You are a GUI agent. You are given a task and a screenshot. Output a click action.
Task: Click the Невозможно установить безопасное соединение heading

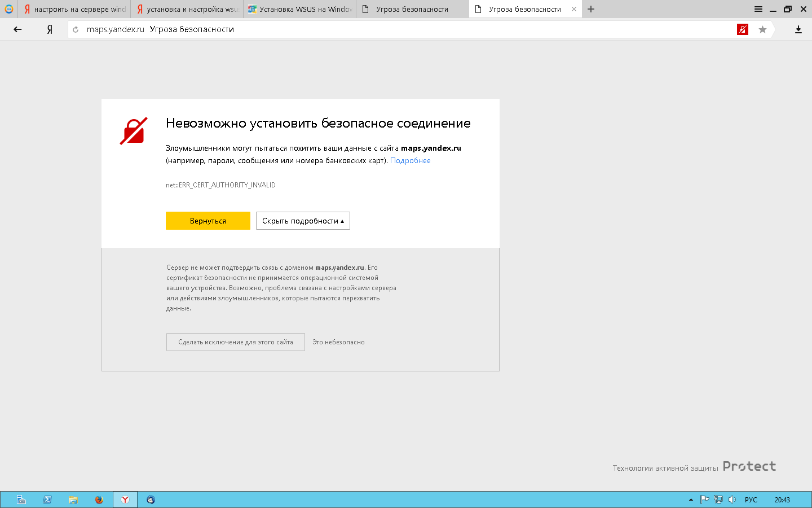[x=318, y=124]
